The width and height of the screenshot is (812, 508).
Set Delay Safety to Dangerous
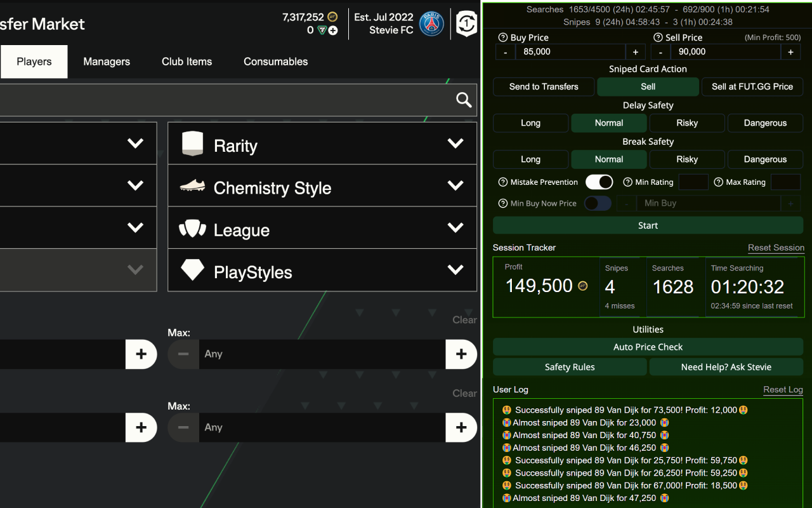(765, 123)
